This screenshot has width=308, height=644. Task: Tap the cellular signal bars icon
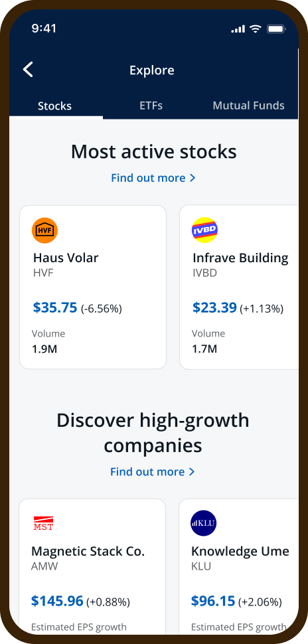(x=238, y=29)
